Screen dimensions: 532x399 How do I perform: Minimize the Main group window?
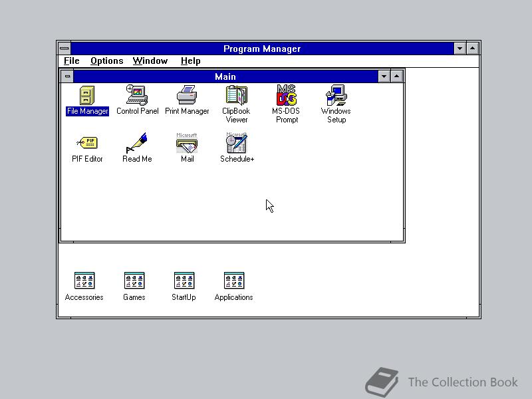pos(384,76)
